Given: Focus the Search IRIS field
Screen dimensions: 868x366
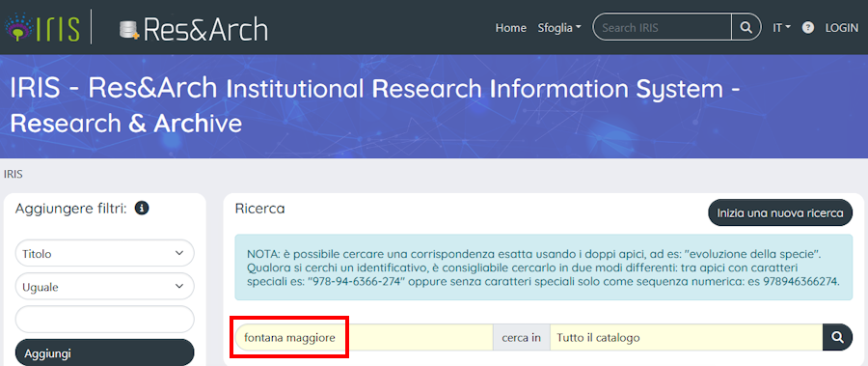Looking at the screenshot, I should (x=663, y=27).
